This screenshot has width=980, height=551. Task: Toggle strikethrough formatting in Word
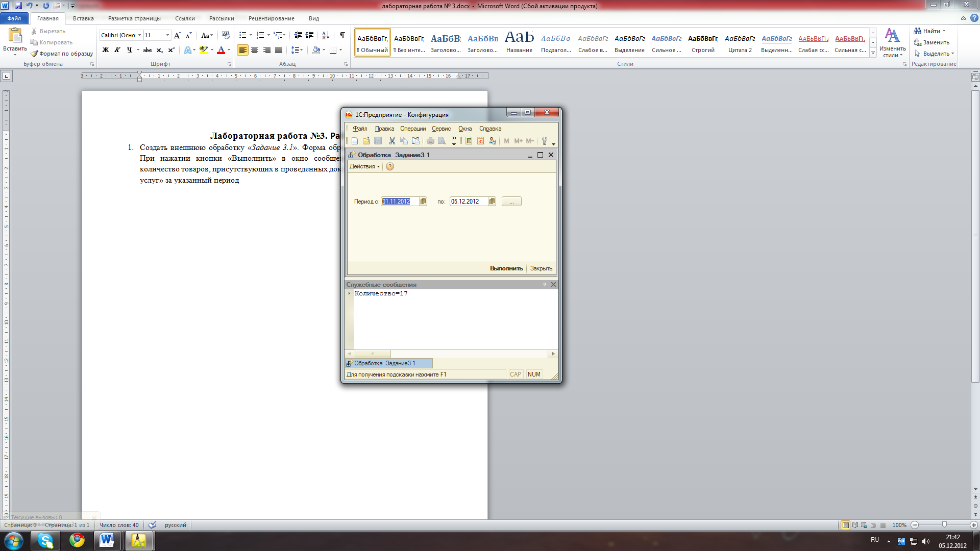pyautogui.click(x=148, y=50)
